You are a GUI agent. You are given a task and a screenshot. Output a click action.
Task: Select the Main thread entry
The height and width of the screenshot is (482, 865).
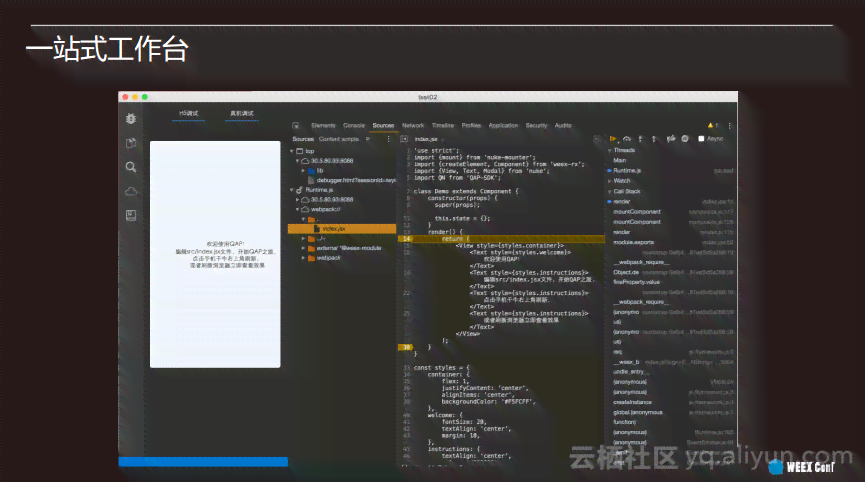tap(620, 160)
